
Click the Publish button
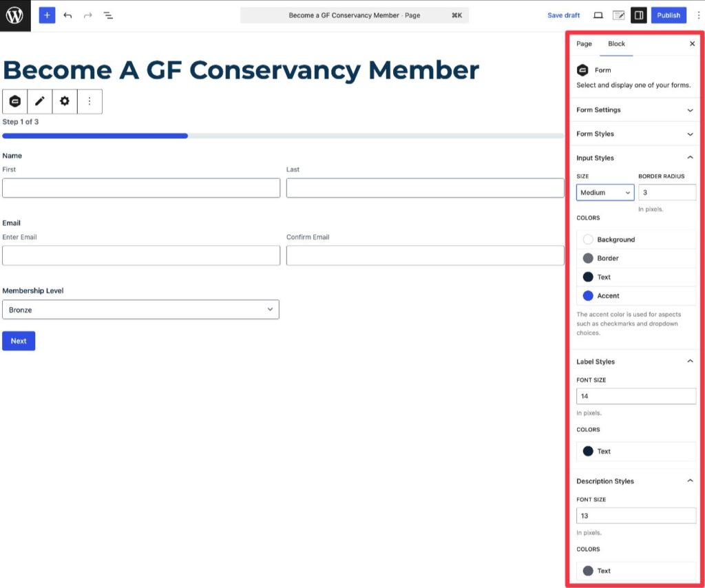(x=669, y=15)
